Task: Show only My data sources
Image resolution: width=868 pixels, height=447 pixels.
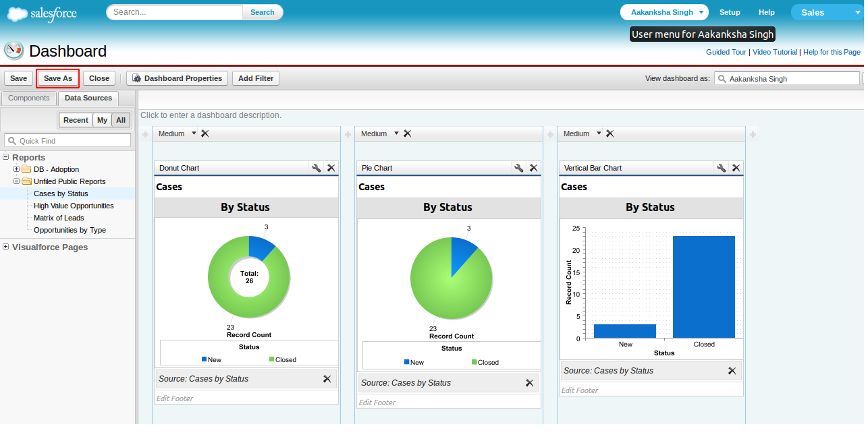Action: point(102,120)
